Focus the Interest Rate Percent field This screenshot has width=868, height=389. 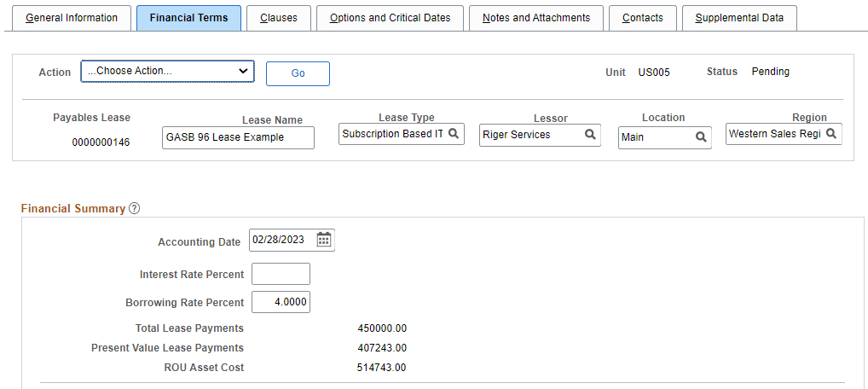tap(281, 274)
